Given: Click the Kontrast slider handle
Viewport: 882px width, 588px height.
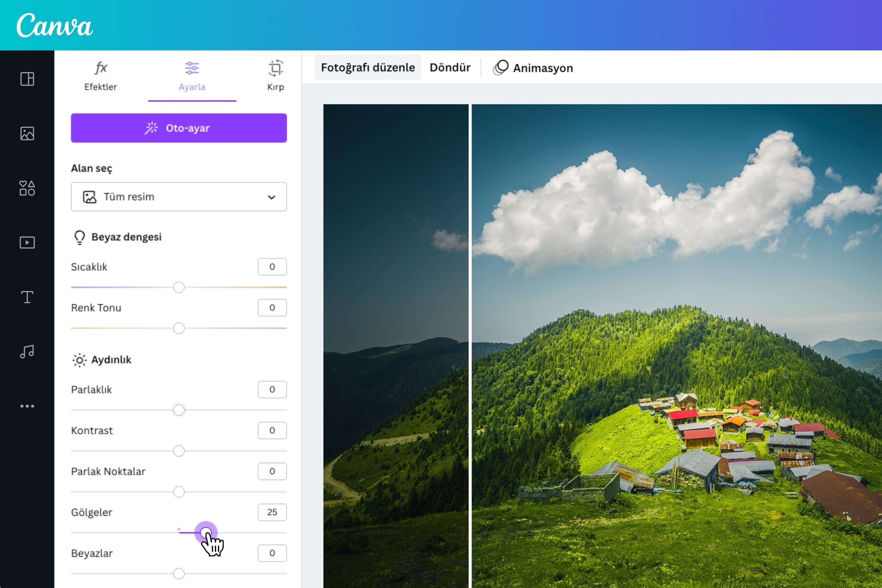Looking at the screenshot, I should pos(179,451).
